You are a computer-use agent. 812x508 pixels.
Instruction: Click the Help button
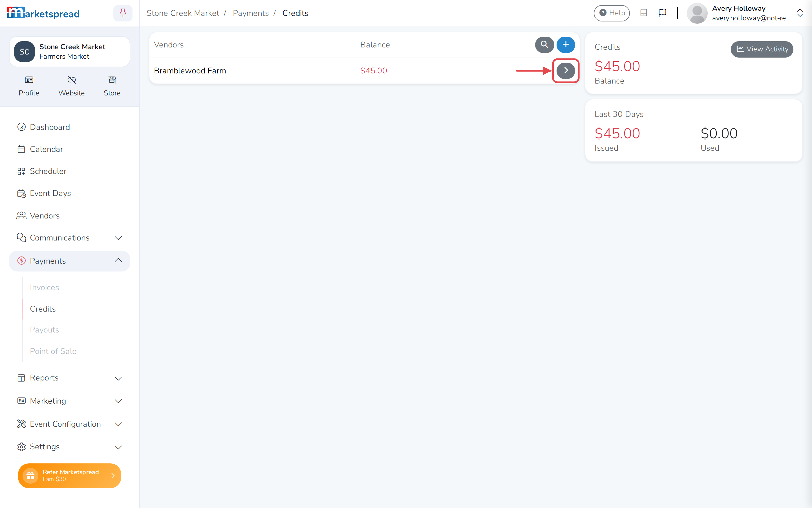[x=612, y=13]
